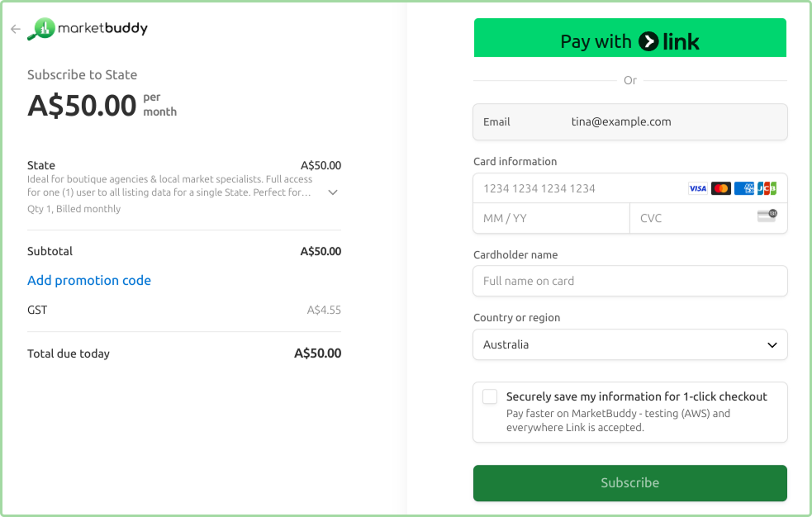812x517 pixels.
Task: Click the Visa card brand icon
Action: tap(698, 188)
